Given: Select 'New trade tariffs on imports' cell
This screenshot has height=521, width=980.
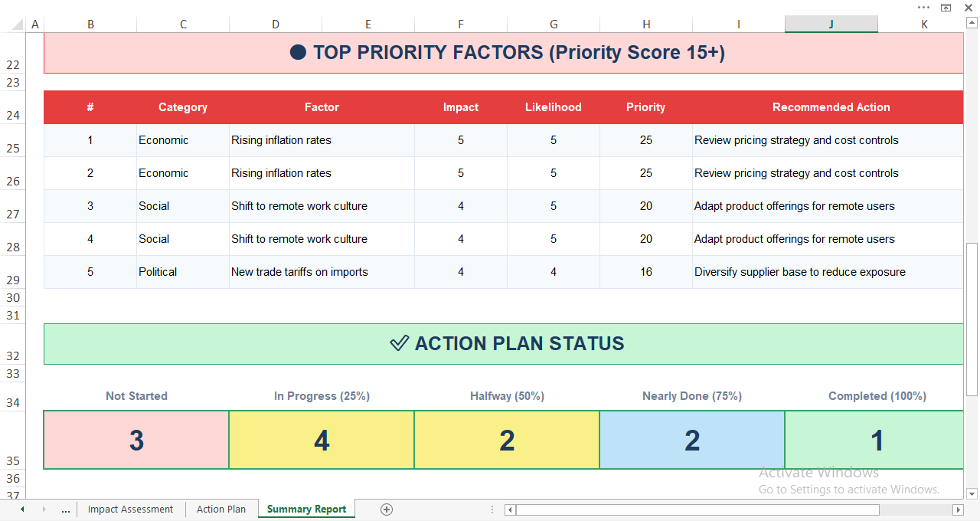Looking at the screenshot, I should 322,272.
